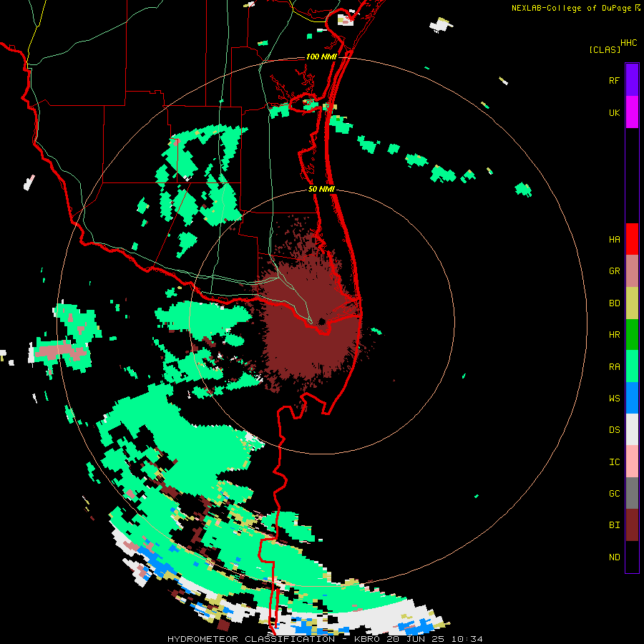Select the "WS" legend label

[614, 399]
